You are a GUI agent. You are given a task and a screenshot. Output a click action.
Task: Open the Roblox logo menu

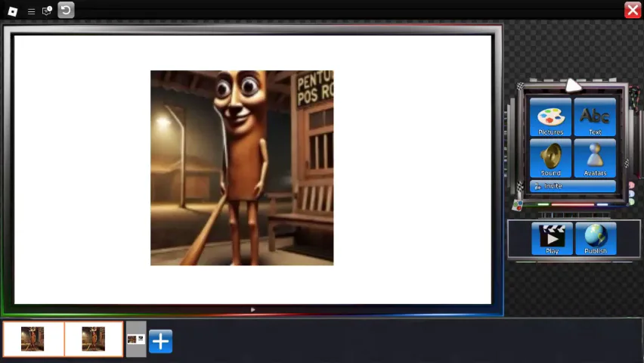[x=13, y=11]
